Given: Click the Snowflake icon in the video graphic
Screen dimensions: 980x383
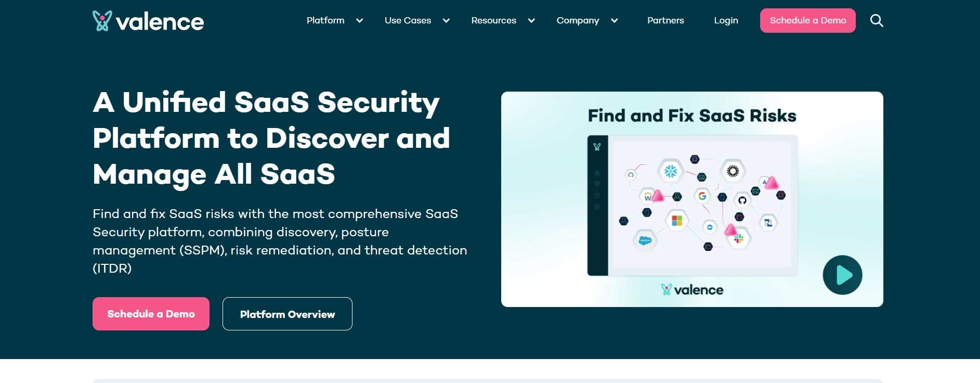Looking at the screenshot, I should [671, 171].
